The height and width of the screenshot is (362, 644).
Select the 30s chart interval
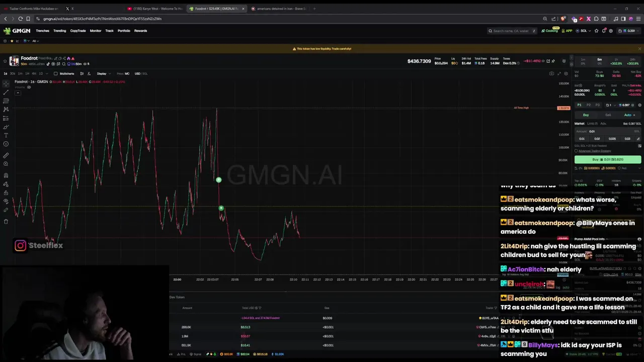click(13, 73)
